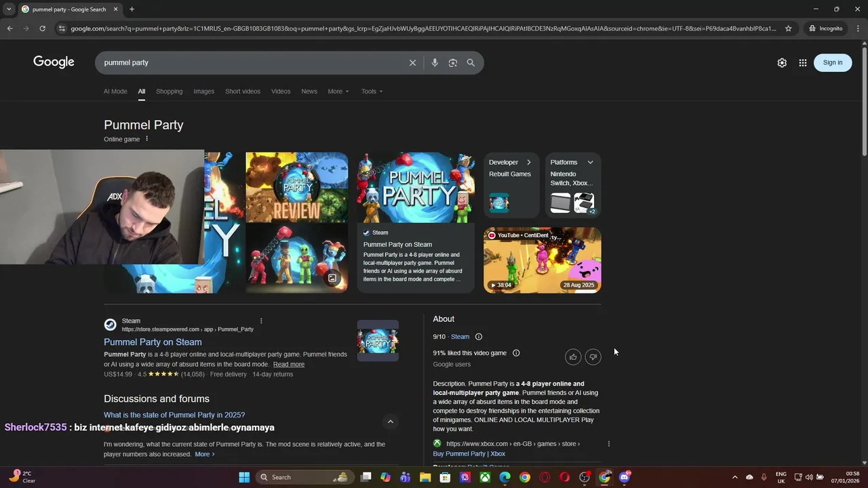Open What is the state of Pummel Party in 2025
868x488 pixels.
174,415
